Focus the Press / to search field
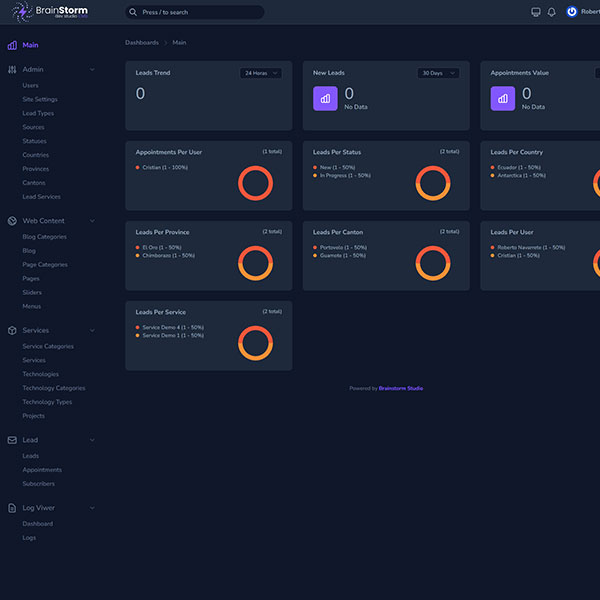This screenshot has height=600, width=600. pyautogui.click(x=195, y=12)
